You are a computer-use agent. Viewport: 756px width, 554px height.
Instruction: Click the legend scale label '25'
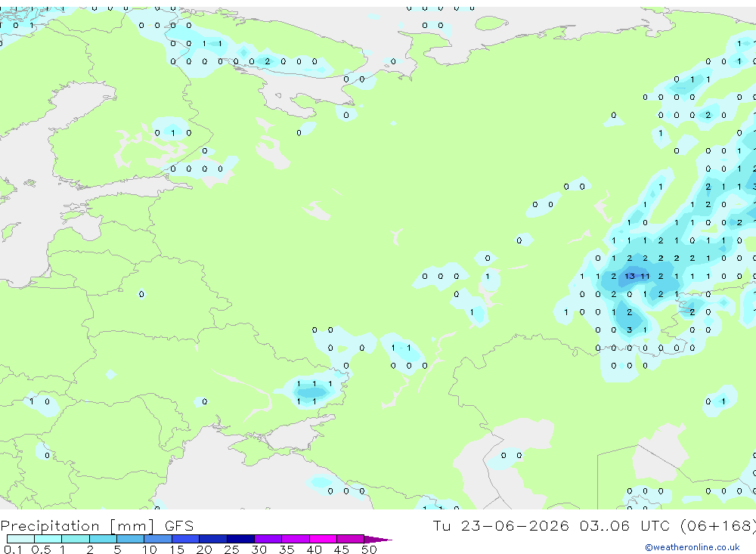tap(231, 549)
